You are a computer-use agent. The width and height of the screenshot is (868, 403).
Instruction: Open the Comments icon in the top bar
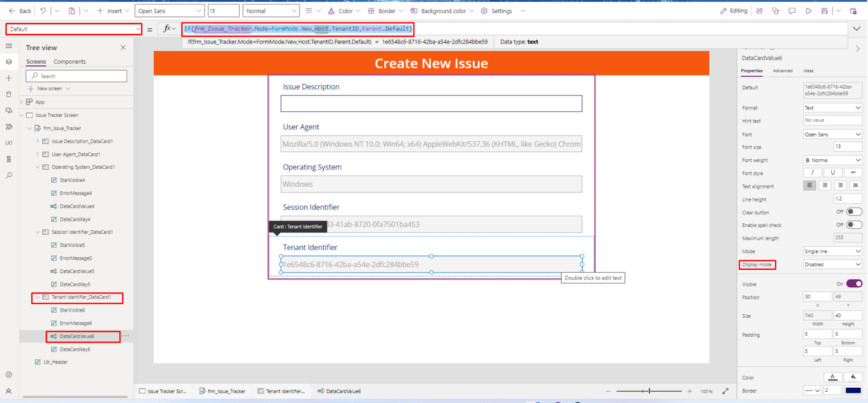792,11
